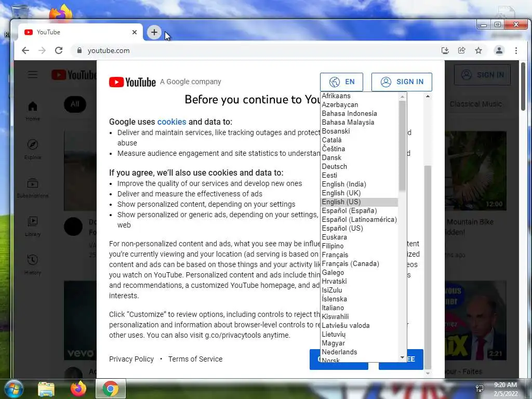Select Azərbaycan from the language list

click(360, 105)
